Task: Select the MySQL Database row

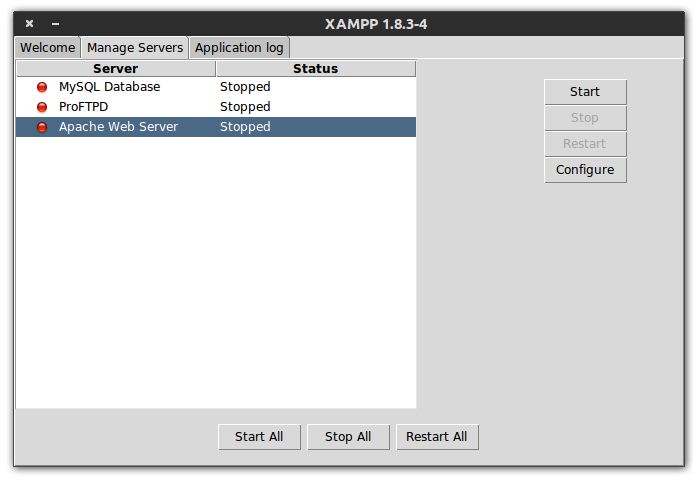Action: [216, 87]
